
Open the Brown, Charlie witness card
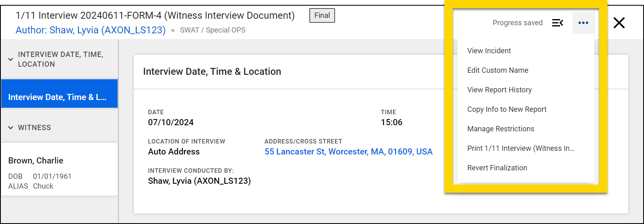(59, 169)
